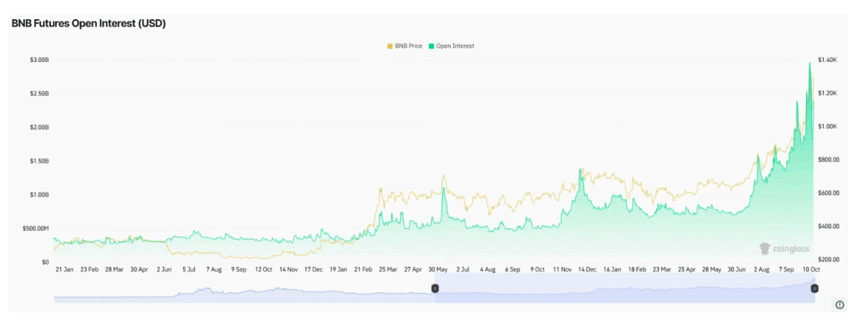The height and width of the screenshot is (324, 868).
Task: Click the 28 May date label
Action: click(711, 270)
